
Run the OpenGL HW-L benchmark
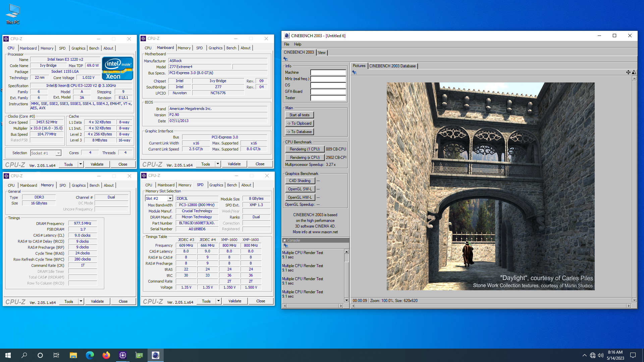(300, 197)
